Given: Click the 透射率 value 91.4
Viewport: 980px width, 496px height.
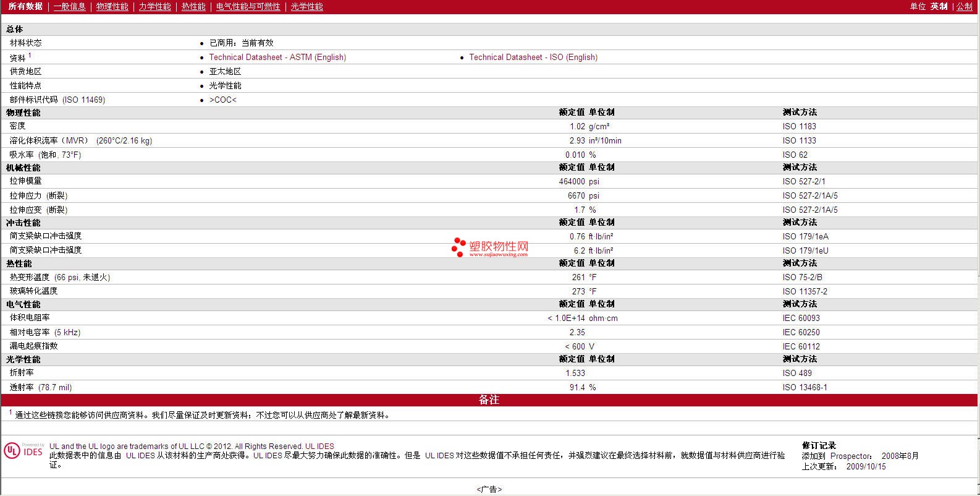Looking at the screenshot, I should [x=577, y=387].
